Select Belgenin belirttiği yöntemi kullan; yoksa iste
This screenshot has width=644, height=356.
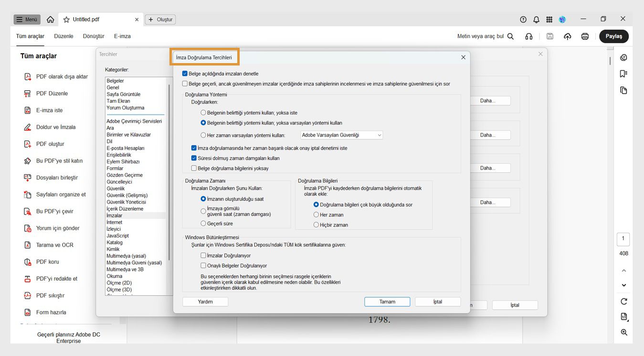tap(203, 113)
